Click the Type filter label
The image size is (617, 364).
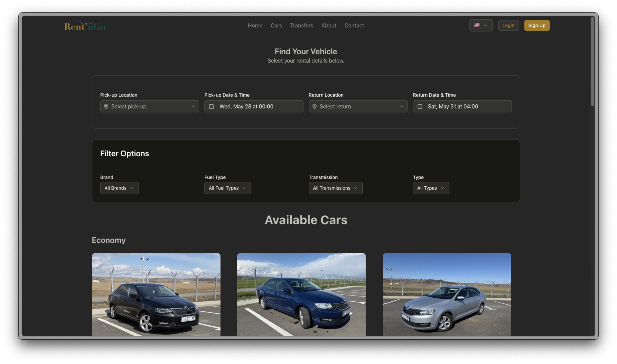pyautogui.click(x=418, y=177)
